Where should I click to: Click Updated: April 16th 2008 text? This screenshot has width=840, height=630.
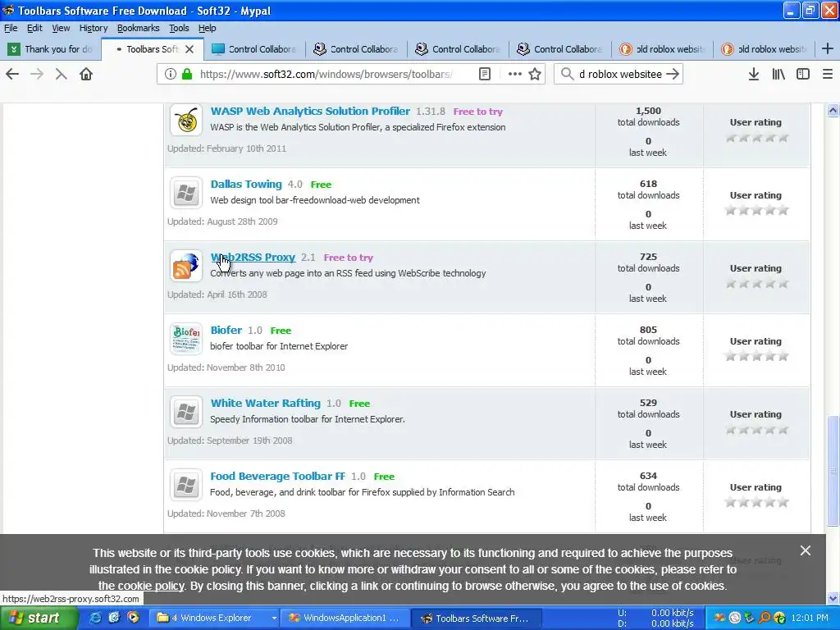tap(217, 294)
